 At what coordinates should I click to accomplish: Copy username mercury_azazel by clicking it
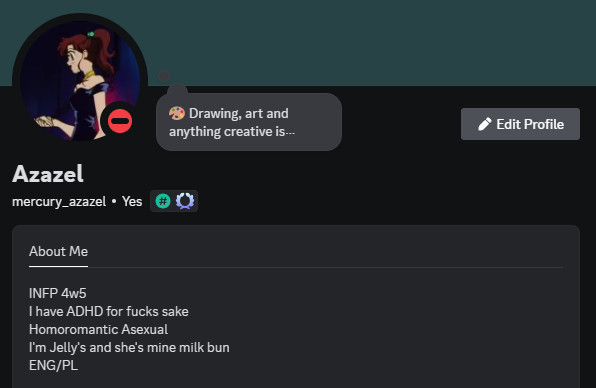click(59, 201)
